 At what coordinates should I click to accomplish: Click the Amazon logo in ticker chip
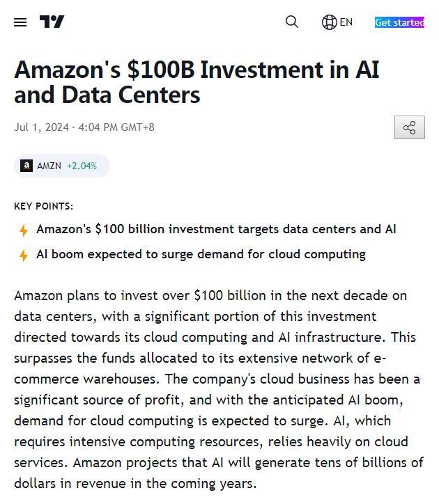pos(26,166)
